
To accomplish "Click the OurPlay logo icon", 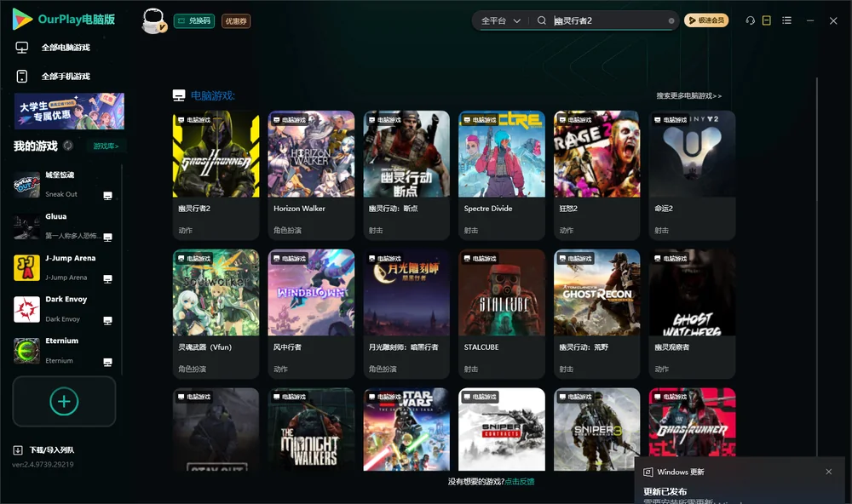I will click(22, 20).
